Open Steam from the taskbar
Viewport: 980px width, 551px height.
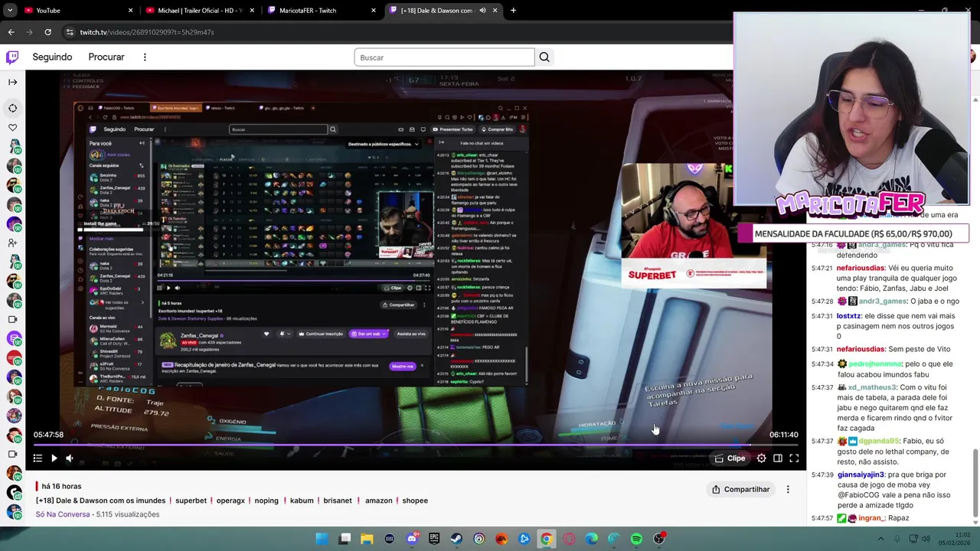tap(457, 539)
